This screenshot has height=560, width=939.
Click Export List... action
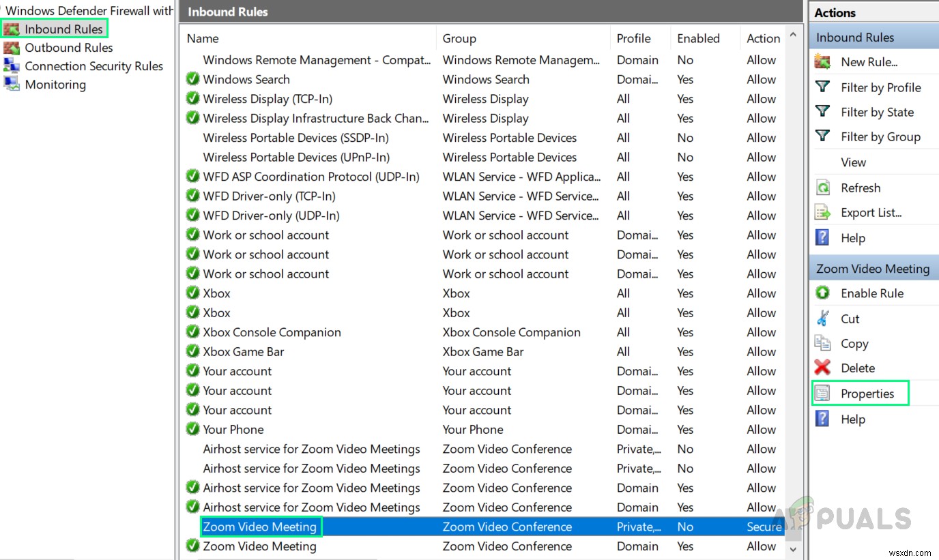[871, 213]
